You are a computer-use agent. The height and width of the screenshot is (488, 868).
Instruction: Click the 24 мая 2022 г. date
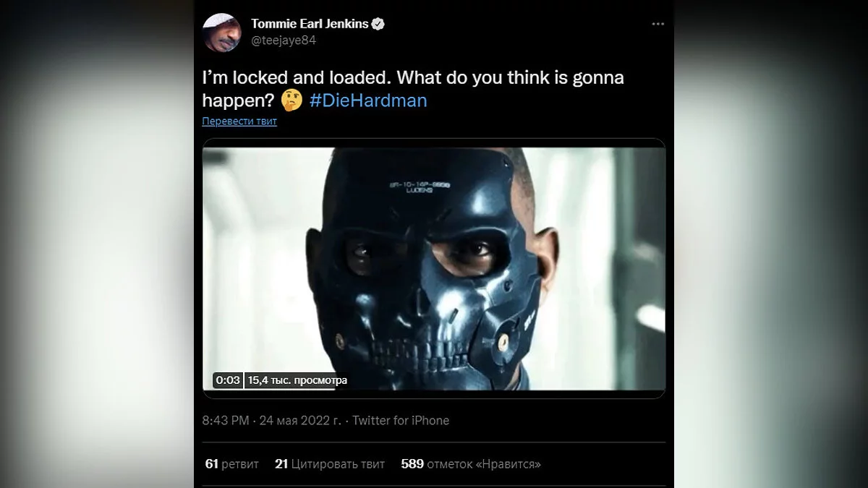(x=300, y=421)
